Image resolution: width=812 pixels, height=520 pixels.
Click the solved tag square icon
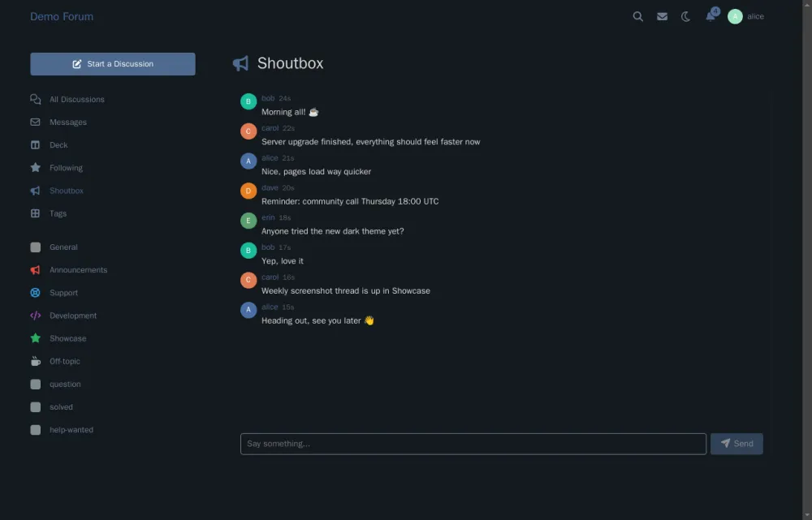point(35,406)
